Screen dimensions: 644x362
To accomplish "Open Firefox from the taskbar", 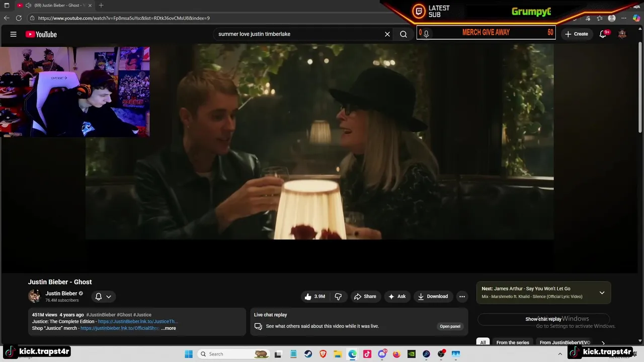I will point(396,354).
